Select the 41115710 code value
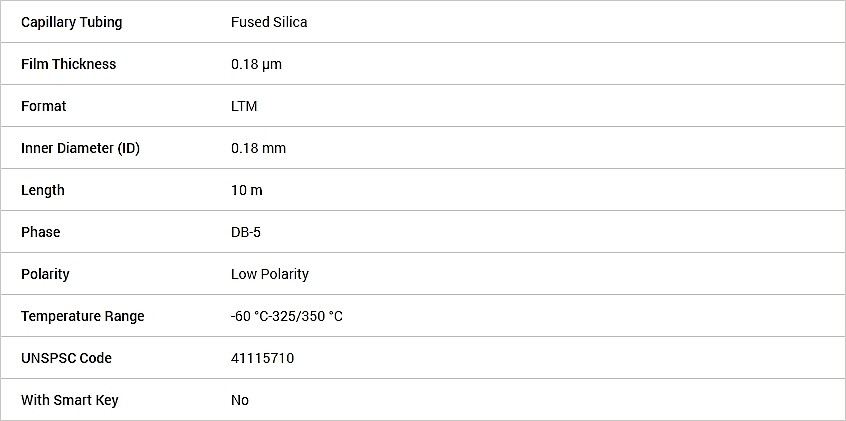Screen dimensions: 846x421 (x=263, y=358)
